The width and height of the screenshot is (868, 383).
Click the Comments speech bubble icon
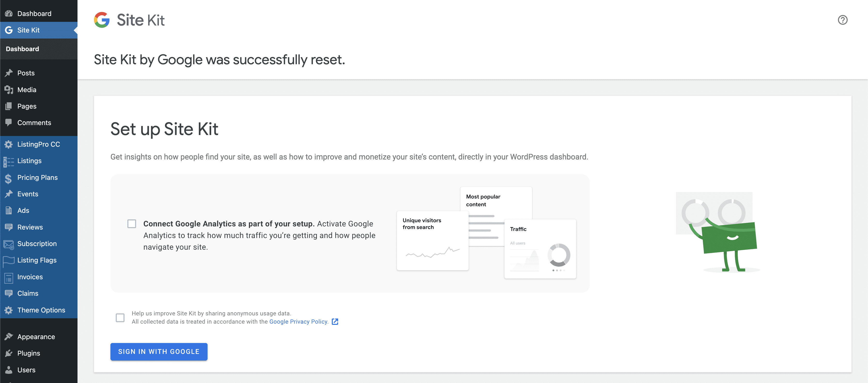[x=9, y=122]
